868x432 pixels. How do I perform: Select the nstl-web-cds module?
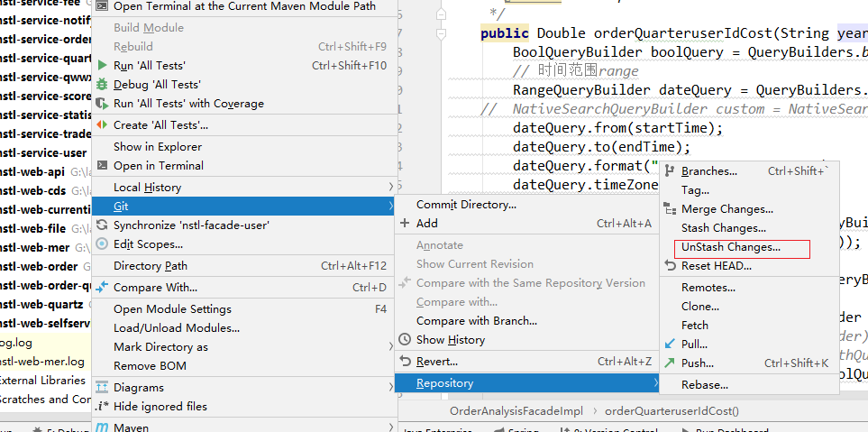click(32, 190)
